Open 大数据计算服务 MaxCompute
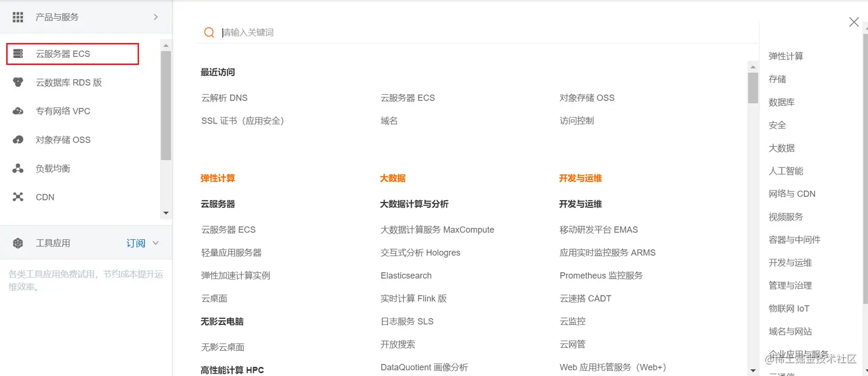The width and height of the screenshot is (868, 376). coord(437,230)
